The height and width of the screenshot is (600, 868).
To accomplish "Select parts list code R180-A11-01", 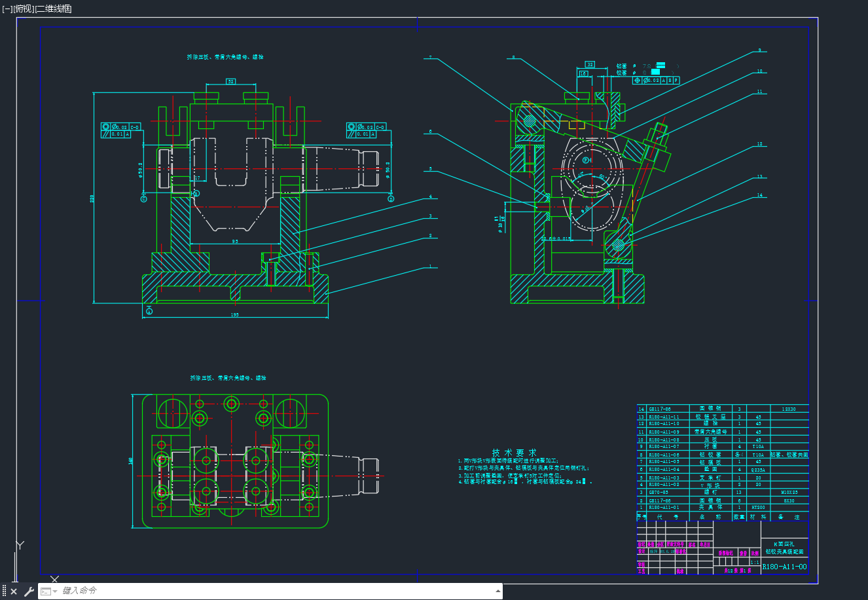I will click(664, 508).
